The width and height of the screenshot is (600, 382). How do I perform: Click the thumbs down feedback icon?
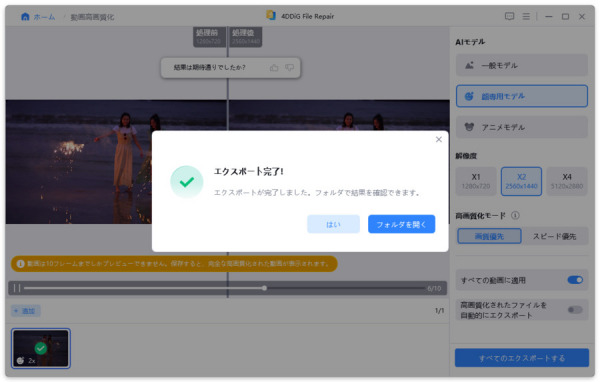tap(289, 68)
